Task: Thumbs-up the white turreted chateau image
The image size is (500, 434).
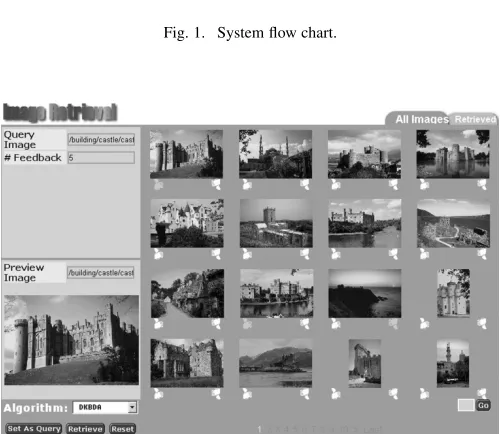Action: tap(159, 254)
